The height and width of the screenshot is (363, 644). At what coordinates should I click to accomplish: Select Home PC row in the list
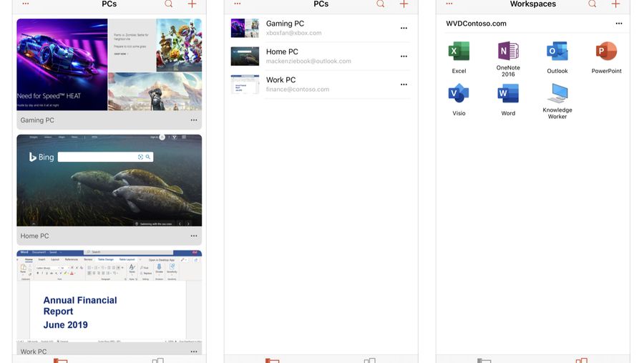(321, 57)
